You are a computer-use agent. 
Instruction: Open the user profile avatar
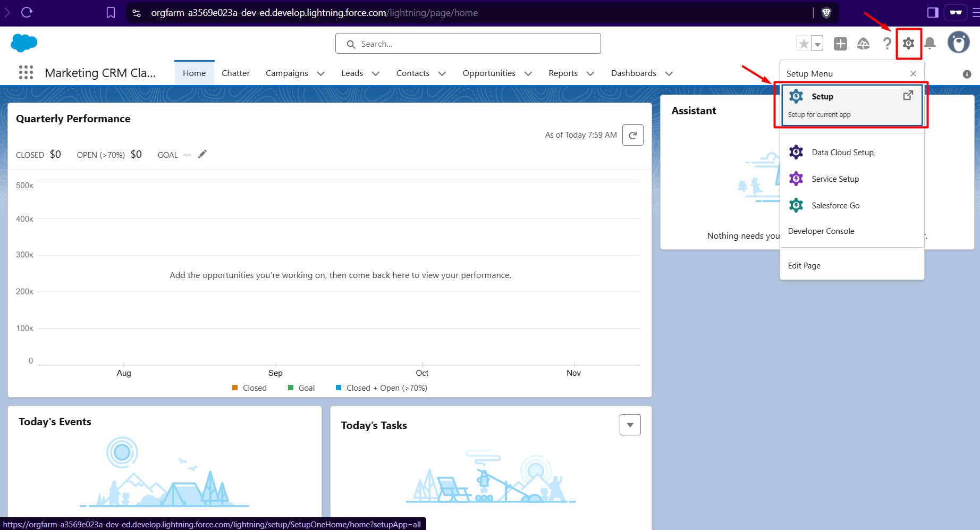[958, 43]
